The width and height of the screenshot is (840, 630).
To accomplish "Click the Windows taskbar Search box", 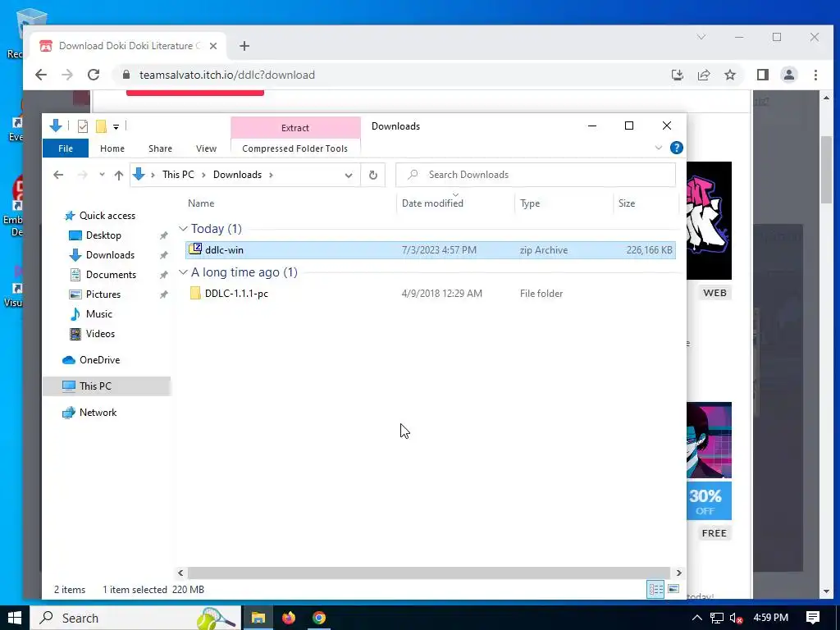I will pyautogui.click(x=135, y=618).
